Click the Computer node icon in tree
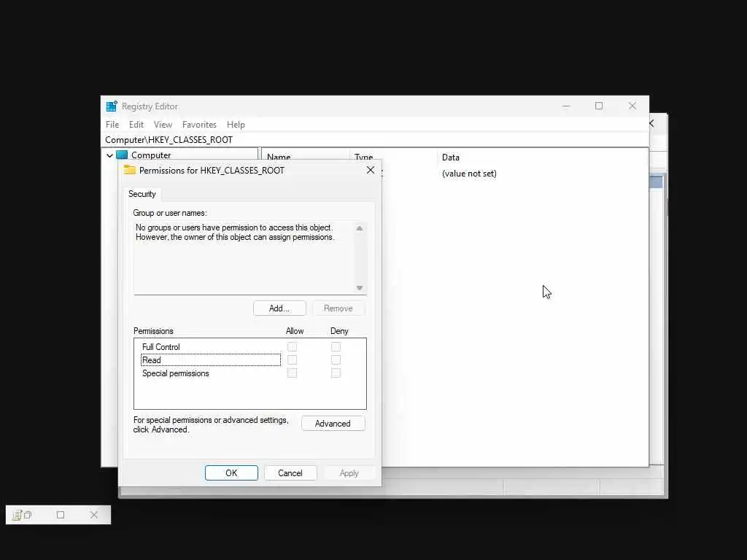 [x=122, y=155]
